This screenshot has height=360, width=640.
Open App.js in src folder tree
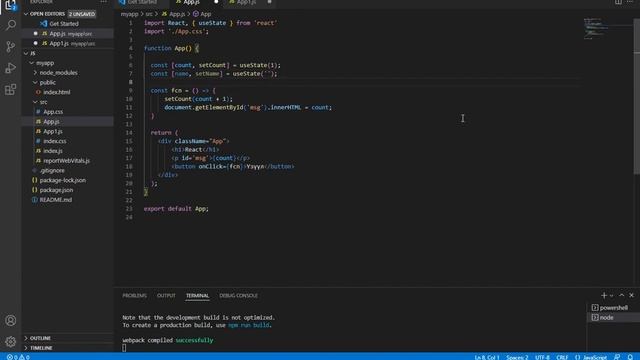point(51,122)
